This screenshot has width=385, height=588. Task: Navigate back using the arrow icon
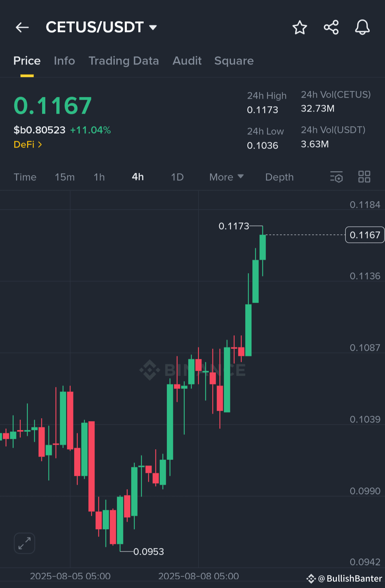[x=22, y=27]
